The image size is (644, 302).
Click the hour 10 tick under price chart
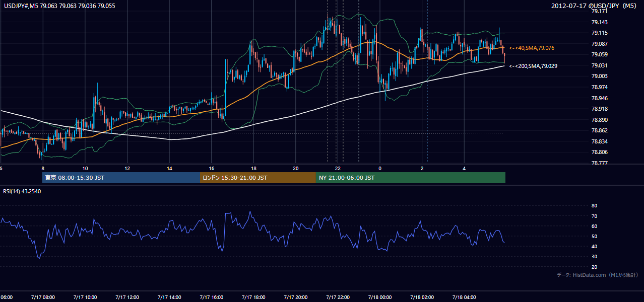(85, 169)
